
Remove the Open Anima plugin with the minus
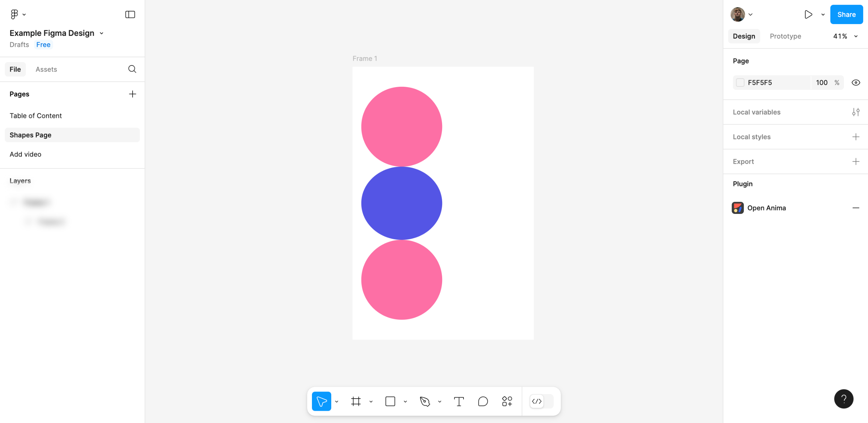pos(856,208)
